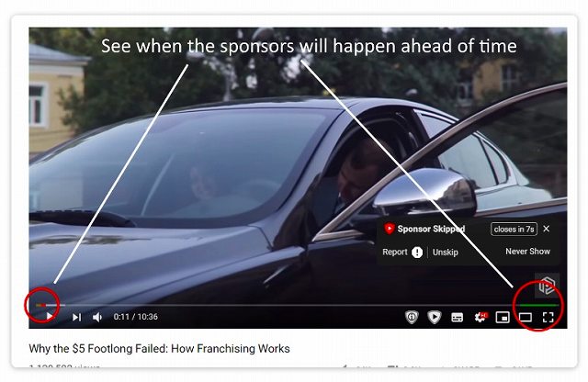Open SponsorBlock segment info shield icon
The height and width of the screenshot is (382, 588).
point(412,317)
